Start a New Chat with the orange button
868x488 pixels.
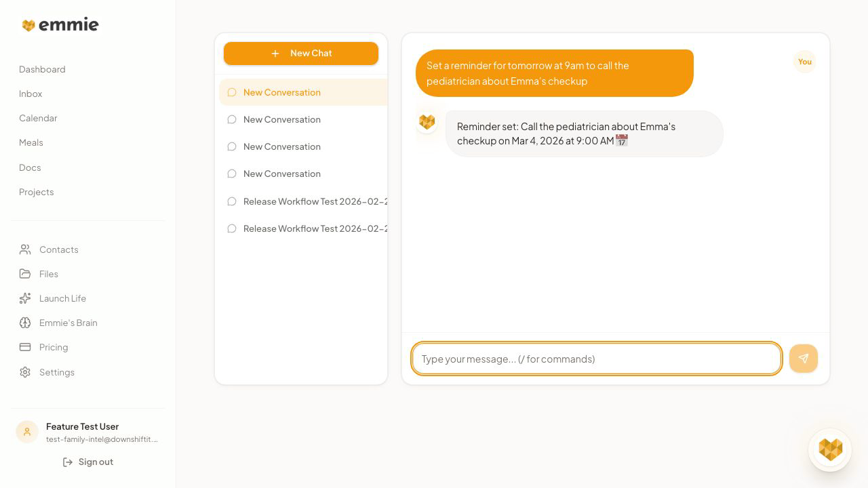301,53
